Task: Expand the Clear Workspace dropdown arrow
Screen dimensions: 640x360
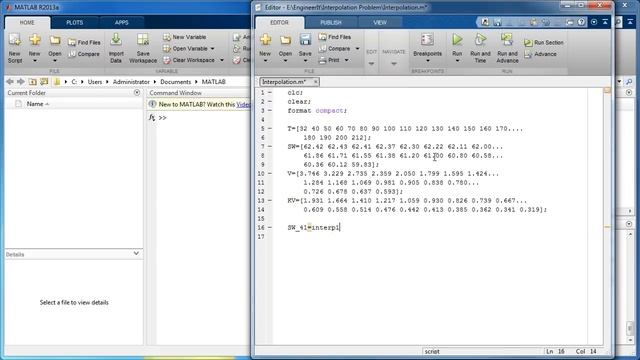Action: coord(222,60)
